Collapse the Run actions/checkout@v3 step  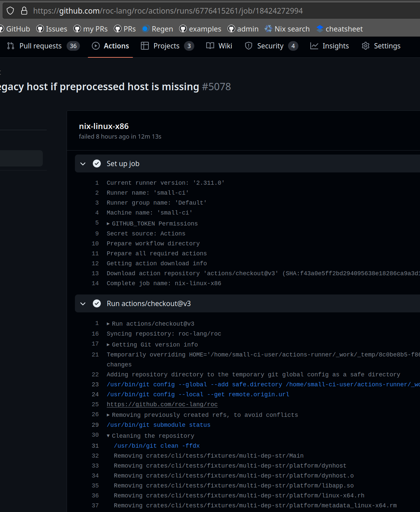83,304
